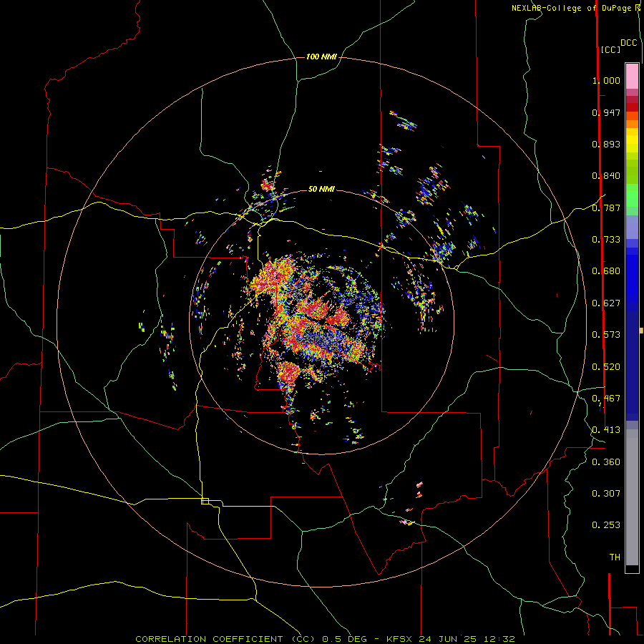Click the 0.573 color scale value
644x644 pixels.
point(606,335)
